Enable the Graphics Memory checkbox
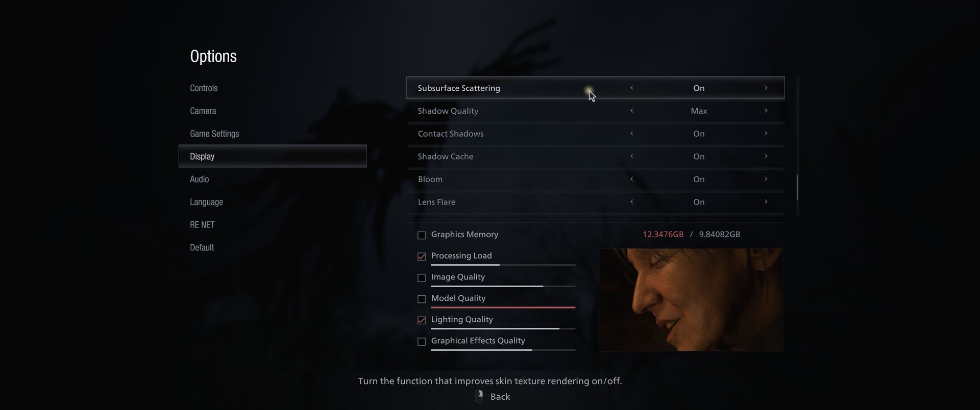The image size is (980, 410). [422, 235]
